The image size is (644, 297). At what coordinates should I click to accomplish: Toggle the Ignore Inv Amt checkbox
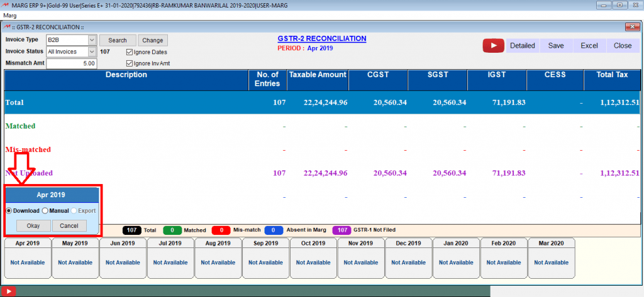[x=130, y=63]
